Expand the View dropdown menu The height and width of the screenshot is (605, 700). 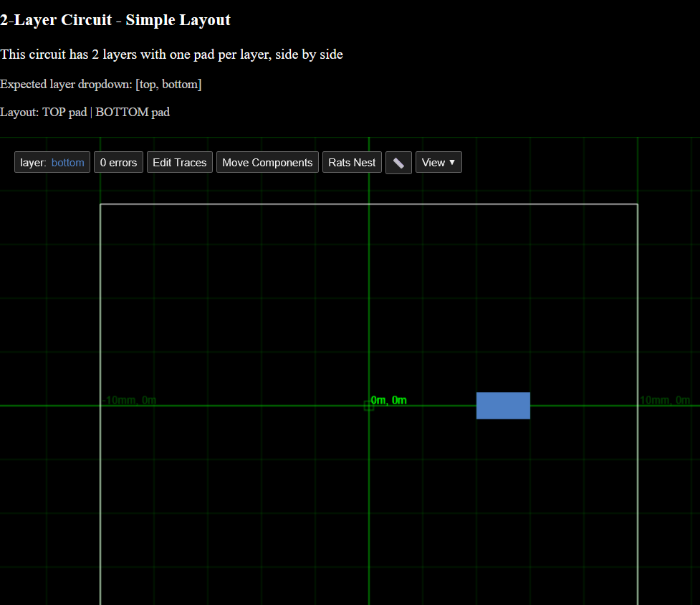tap(438, 163)
